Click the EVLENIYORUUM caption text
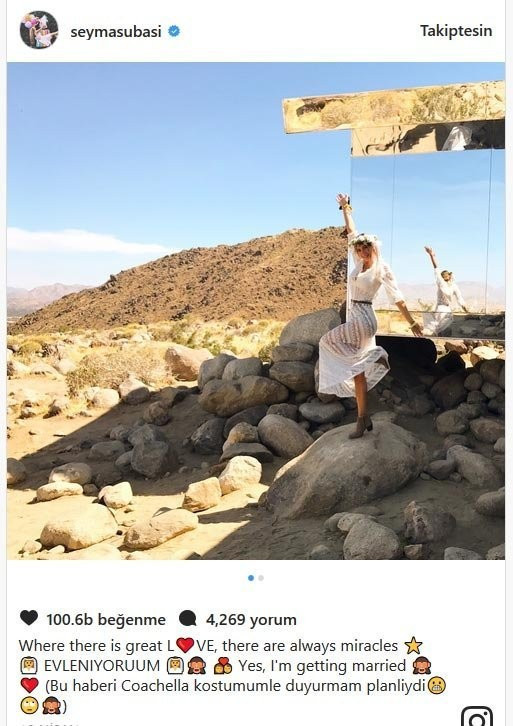 pyautogui.click(x=102, y=666)
